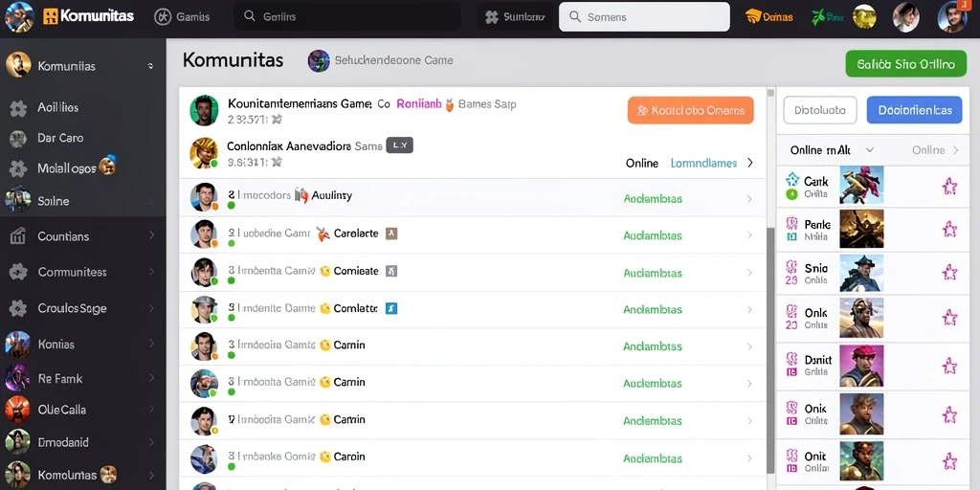Expand the Countians sidebar chevron
Screen dimensions: 980x490
point(151,236)
